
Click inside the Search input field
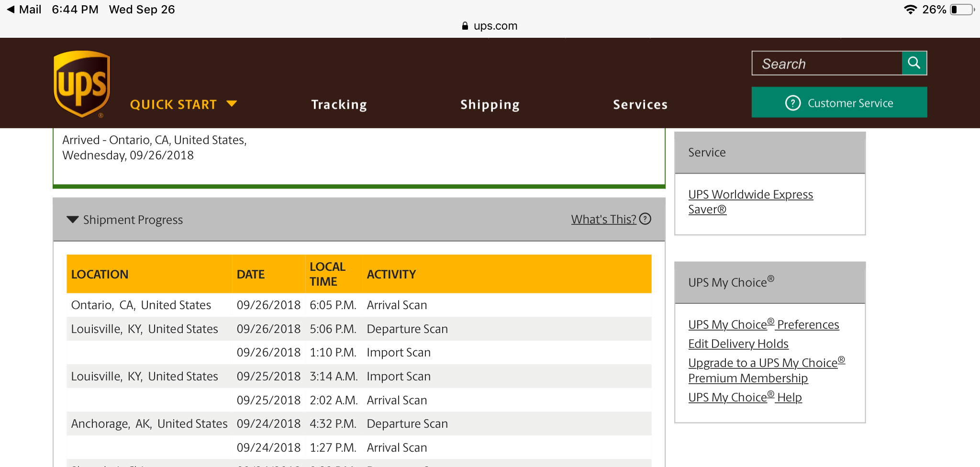[827, 63]
